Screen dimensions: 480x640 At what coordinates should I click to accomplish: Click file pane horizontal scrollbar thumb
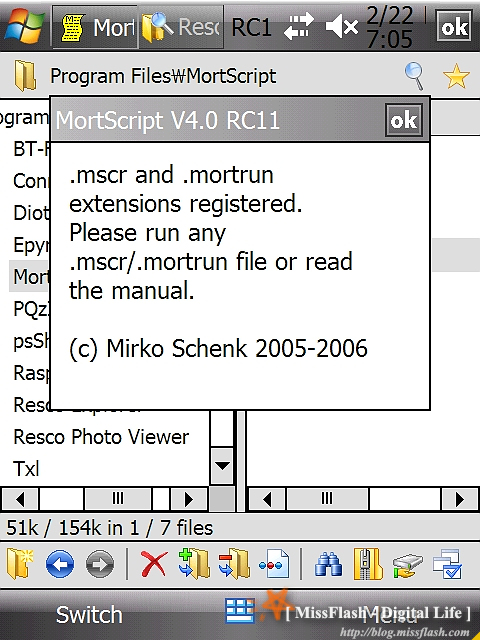(327, 499)
